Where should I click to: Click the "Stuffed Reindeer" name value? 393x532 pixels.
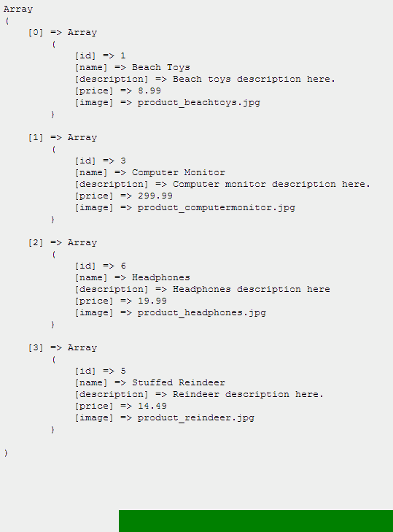click(x=179, y=382)
